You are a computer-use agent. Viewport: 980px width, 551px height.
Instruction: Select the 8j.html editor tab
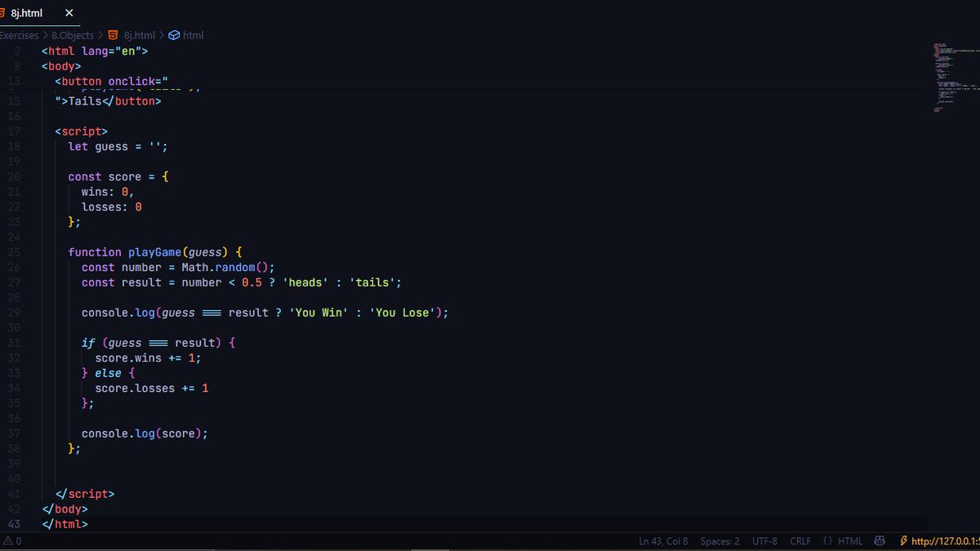[x=39, y=13]
